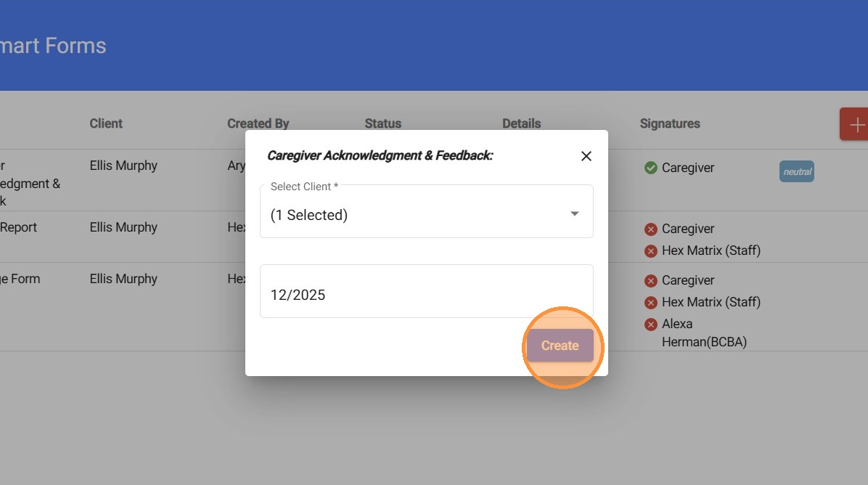Click red X beside Hex Matrix (Staff) in bottom row
Screen dimensions: 868x485
pyautogui.click(x=650, y=302)
